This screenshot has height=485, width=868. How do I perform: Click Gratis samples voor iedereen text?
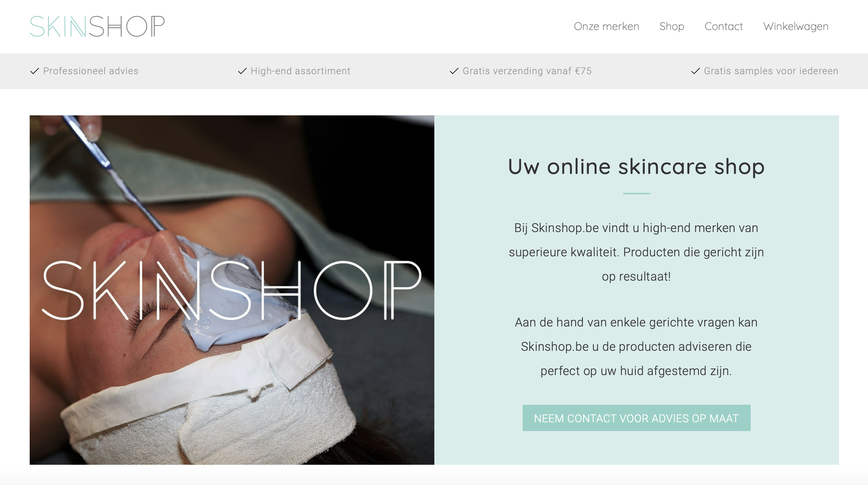tap(771, 71)
